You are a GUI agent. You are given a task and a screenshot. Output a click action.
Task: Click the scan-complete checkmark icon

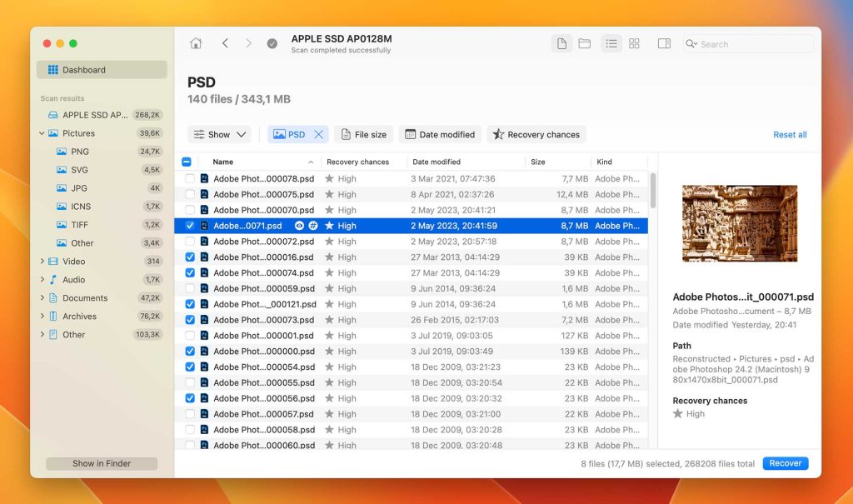(x=272, y=43)
